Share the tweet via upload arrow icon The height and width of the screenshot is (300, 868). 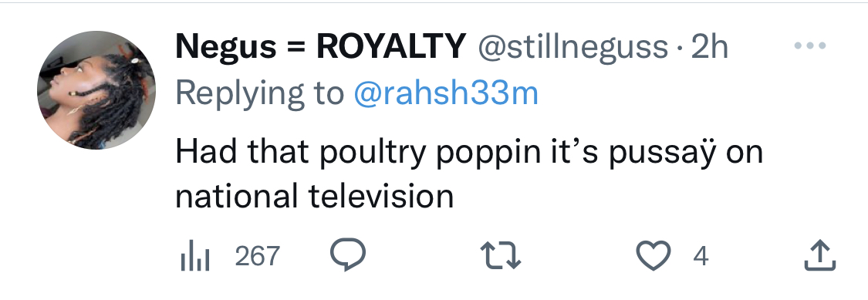point(820,256)
